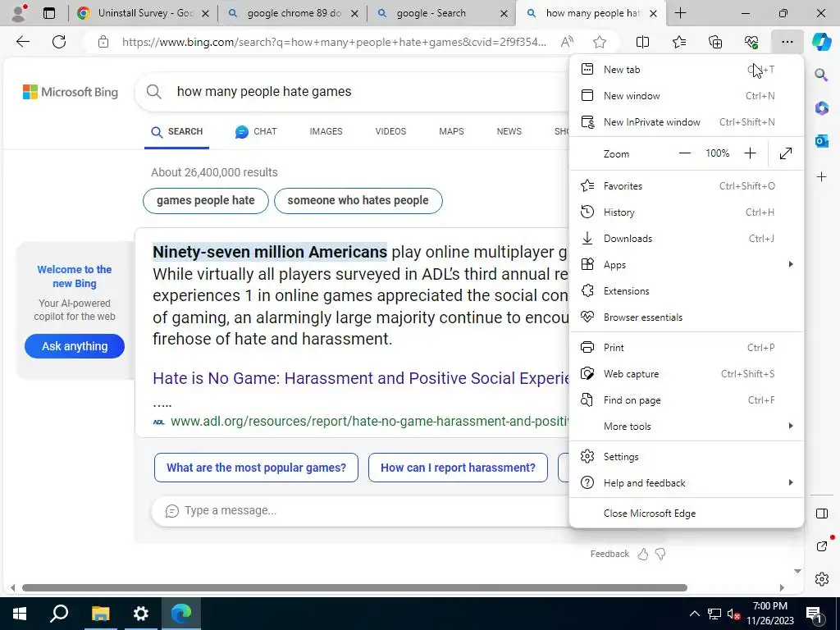Click 'What are the most popular games?'
The width and height of the screenshot is (840, 630).
pos(256,468)
